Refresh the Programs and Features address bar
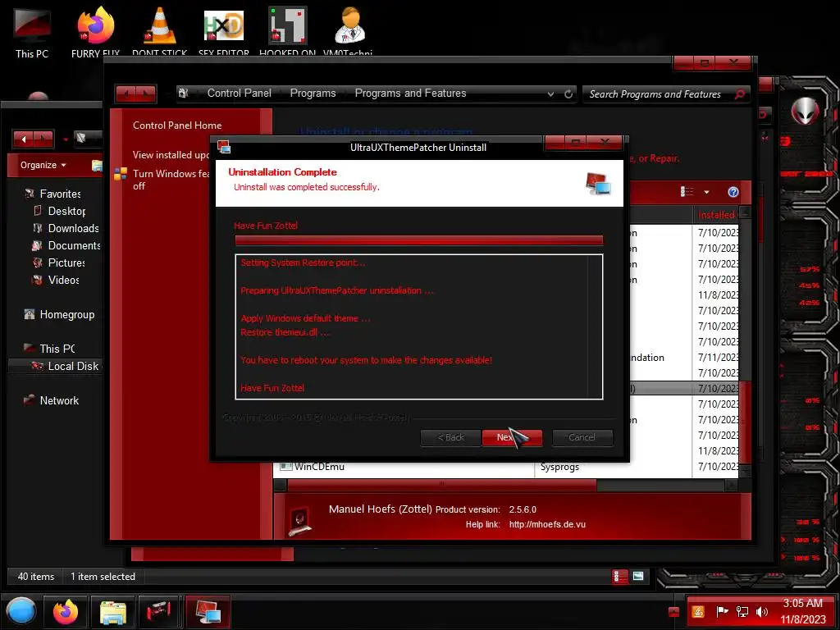The width and height of the screenshot is (840, 630). [568, 94]
